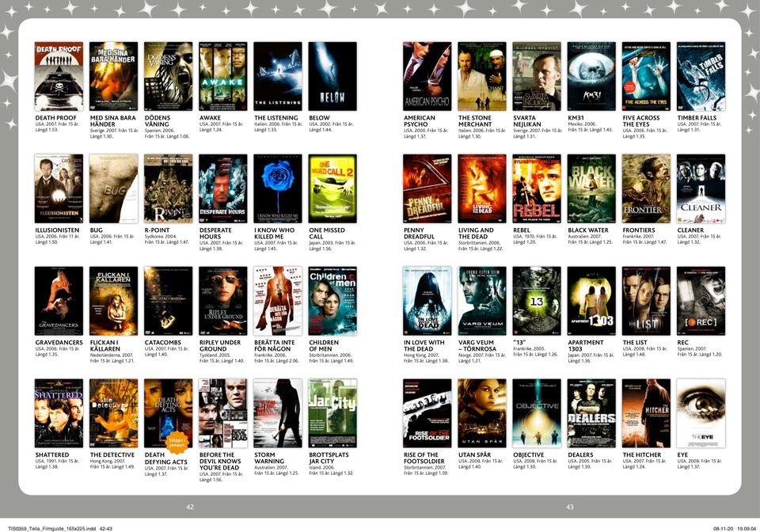Image resolution: width=760 pixels, height=532 pixels.
Task: Open the Rise of the Footsoldier poster
Action: point(427,413)
